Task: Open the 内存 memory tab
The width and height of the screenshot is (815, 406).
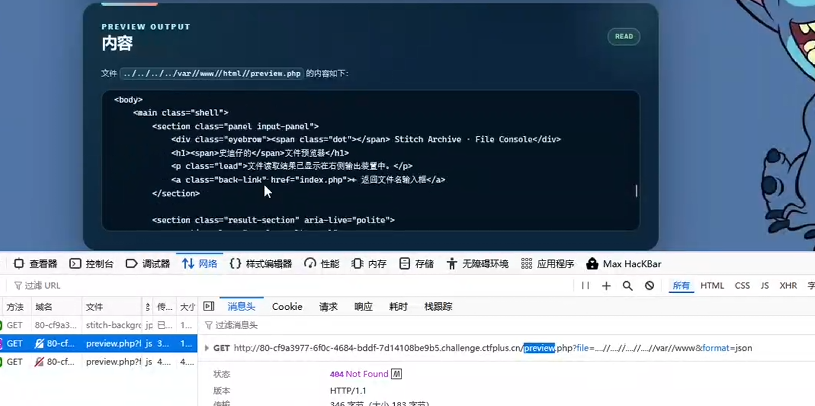Action: (369, 264)
